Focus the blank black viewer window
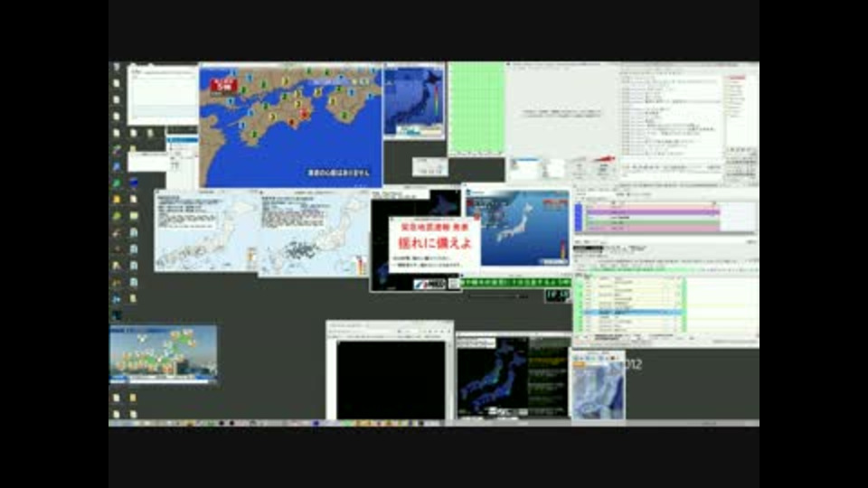Image resolution: width=868 pixels, height=488 pixels. coord(391,370)
